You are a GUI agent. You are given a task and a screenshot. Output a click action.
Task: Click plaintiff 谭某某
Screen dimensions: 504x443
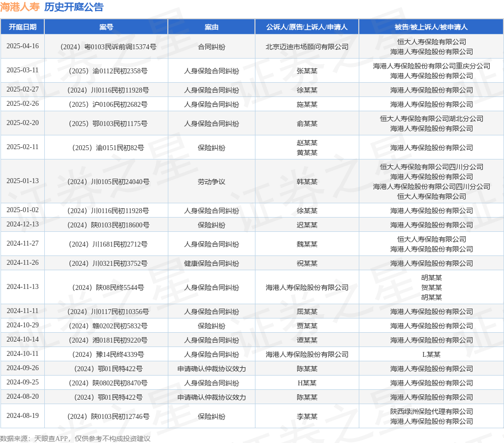307,340
